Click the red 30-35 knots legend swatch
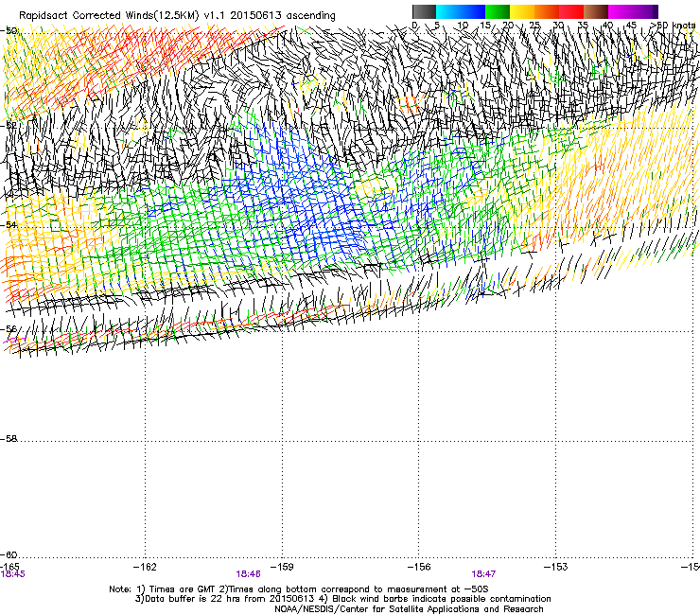Viewport: 700px width, 615px height. (x=571, y=11)
